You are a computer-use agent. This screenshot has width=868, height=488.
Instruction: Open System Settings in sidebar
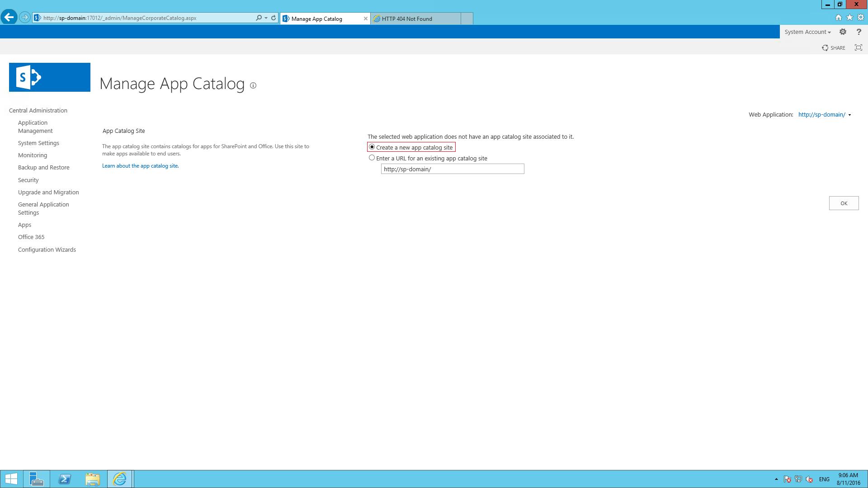(x=38, y=143)
